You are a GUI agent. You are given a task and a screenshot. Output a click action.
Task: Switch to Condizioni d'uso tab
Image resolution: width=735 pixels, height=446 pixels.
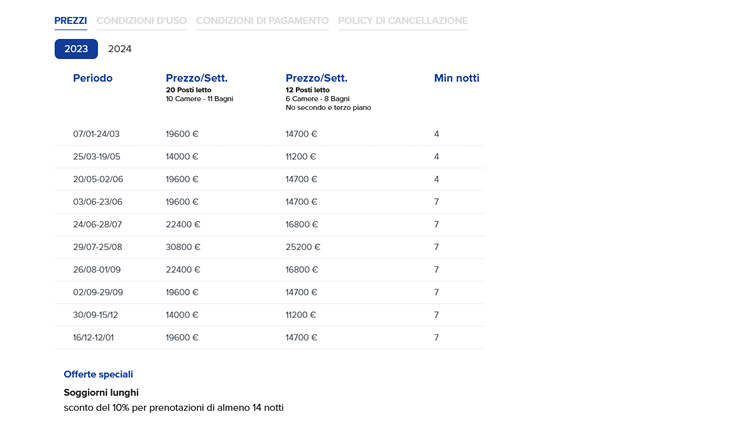[x=142, y=21]
